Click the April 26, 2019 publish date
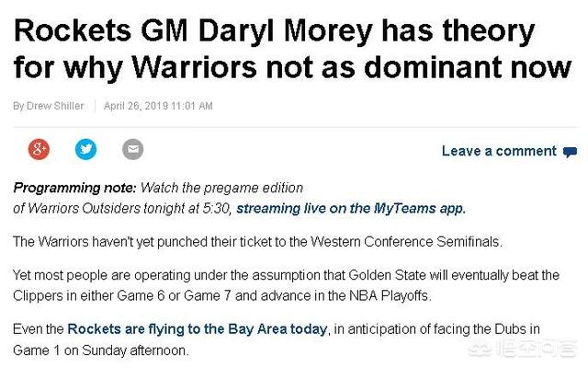This screenshot has width=588, height=368. tap(158, 106)
